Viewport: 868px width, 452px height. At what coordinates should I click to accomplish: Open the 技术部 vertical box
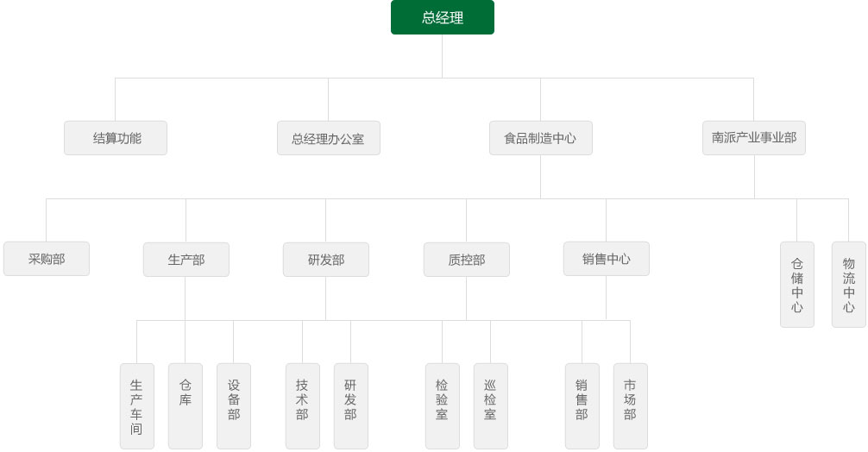coord(302,405)
